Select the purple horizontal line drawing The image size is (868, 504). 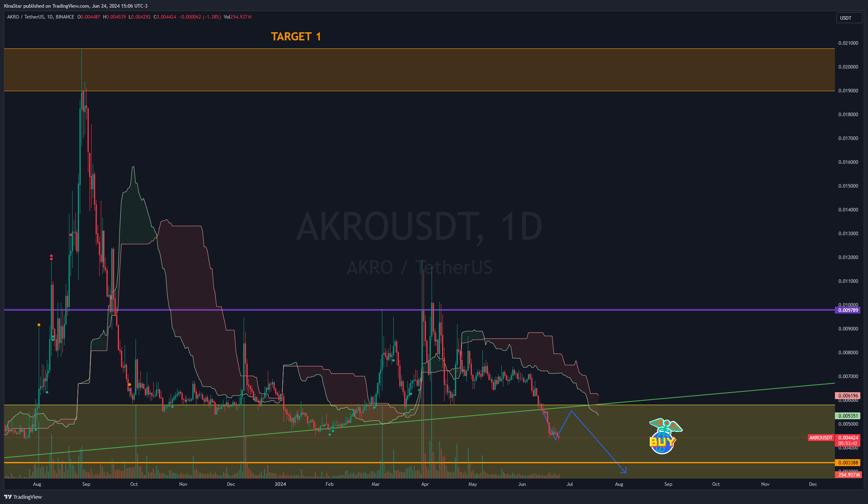tap(419, 310)
